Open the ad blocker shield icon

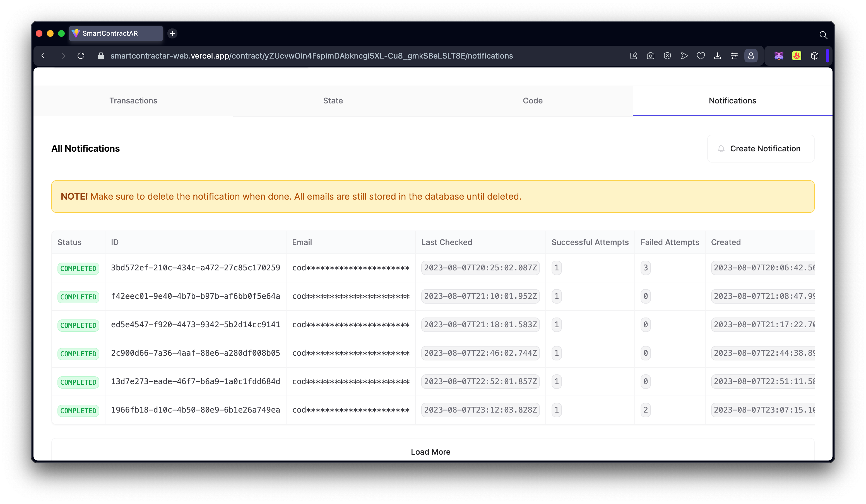point(667,56)
